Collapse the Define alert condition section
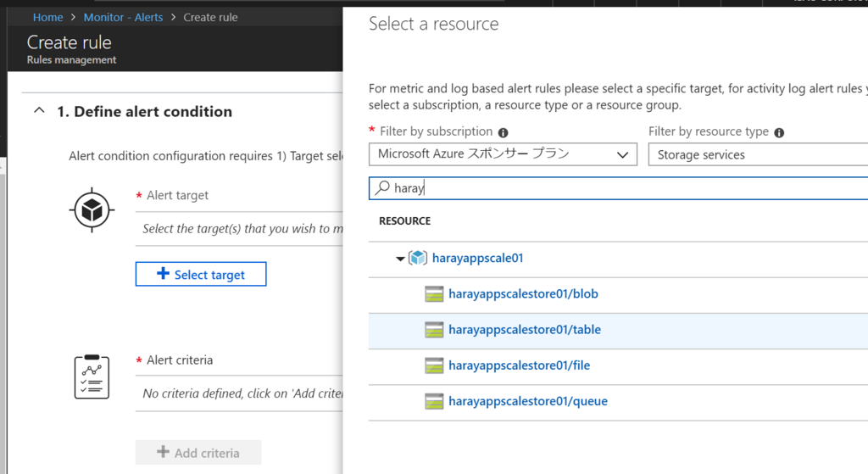868x474 pixels. coord(39,111)
